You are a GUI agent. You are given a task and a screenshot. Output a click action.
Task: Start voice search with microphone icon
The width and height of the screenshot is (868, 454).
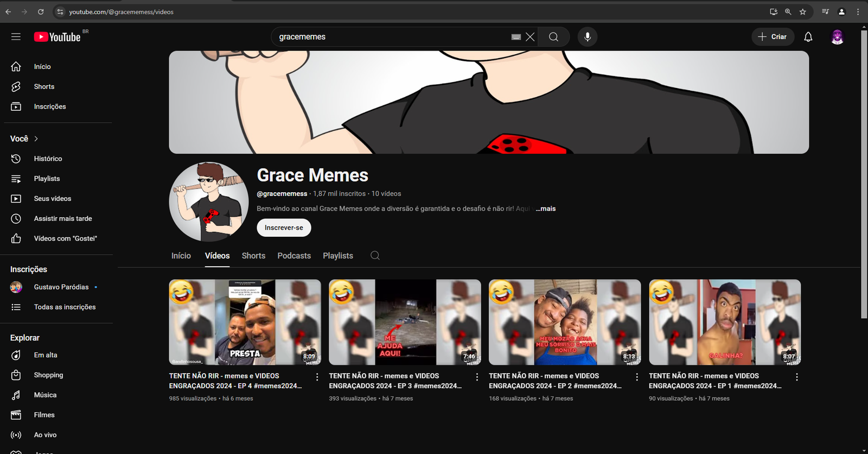588,37
